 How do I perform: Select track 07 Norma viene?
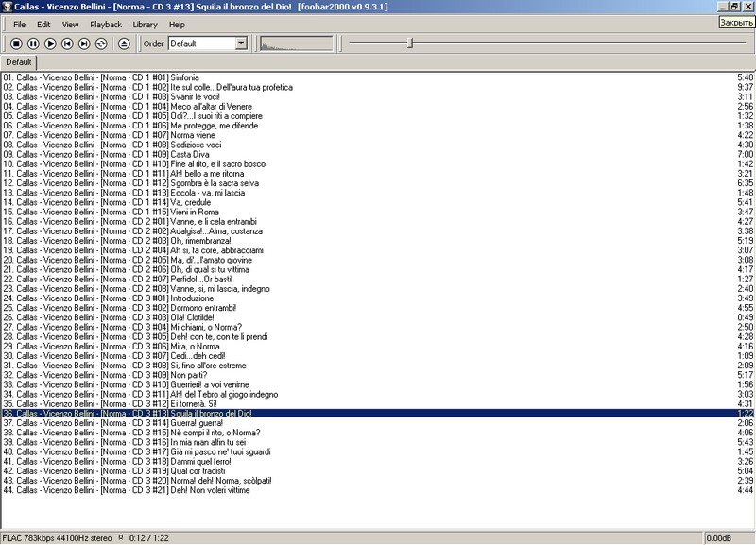[377, 135]
